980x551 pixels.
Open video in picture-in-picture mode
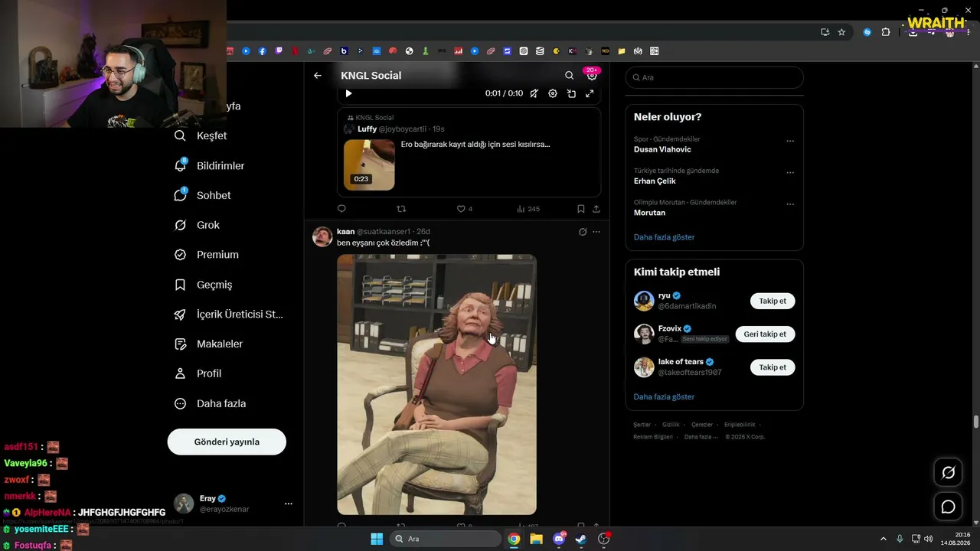571,93
